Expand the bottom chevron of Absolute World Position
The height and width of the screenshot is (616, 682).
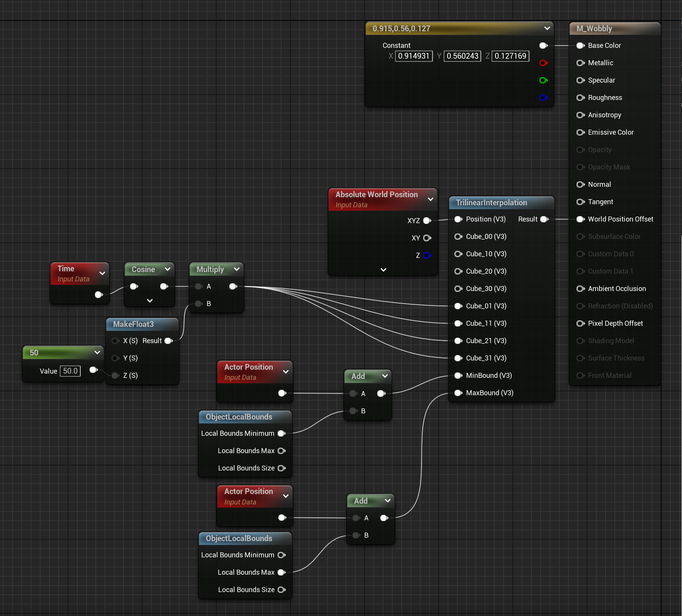tap(383, 270)
